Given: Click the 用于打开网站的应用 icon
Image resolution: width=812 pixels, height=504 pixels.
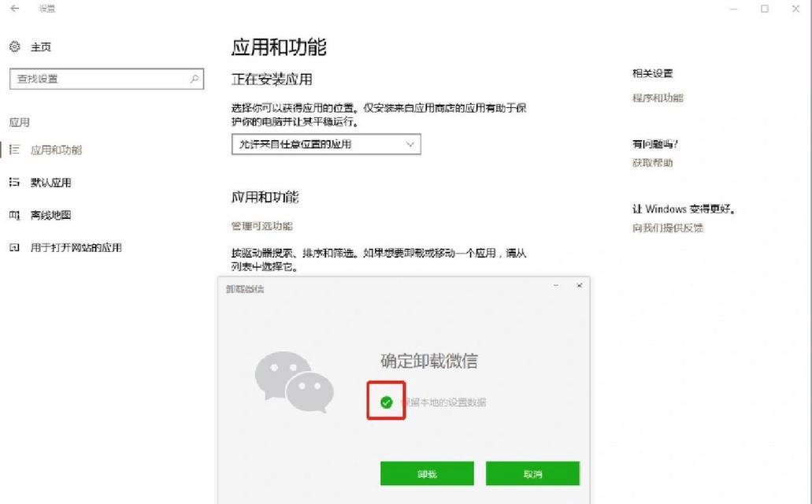Looking at the screenshot, I should pyautogui.click(x=14, y=247).
